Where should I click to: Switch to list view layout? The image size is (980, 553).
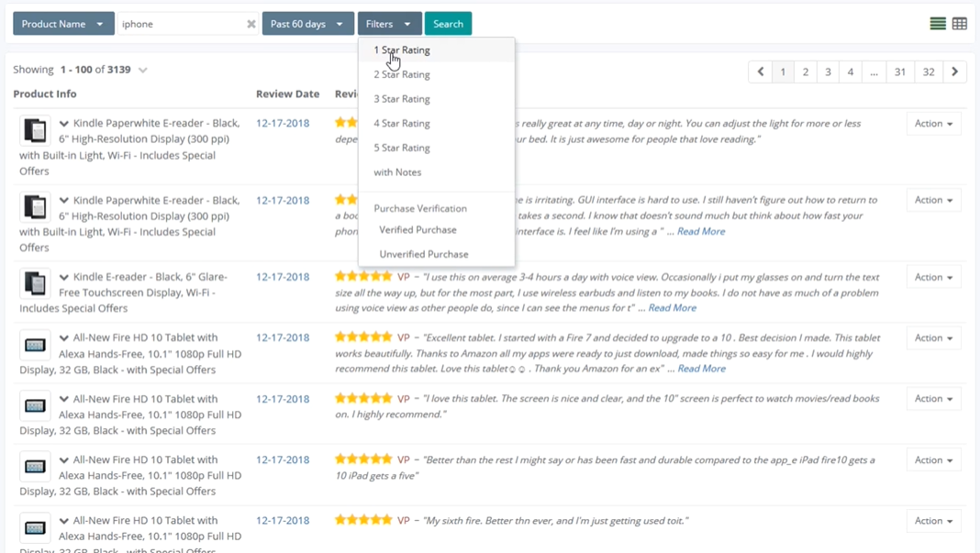click(x=938, y=23)
